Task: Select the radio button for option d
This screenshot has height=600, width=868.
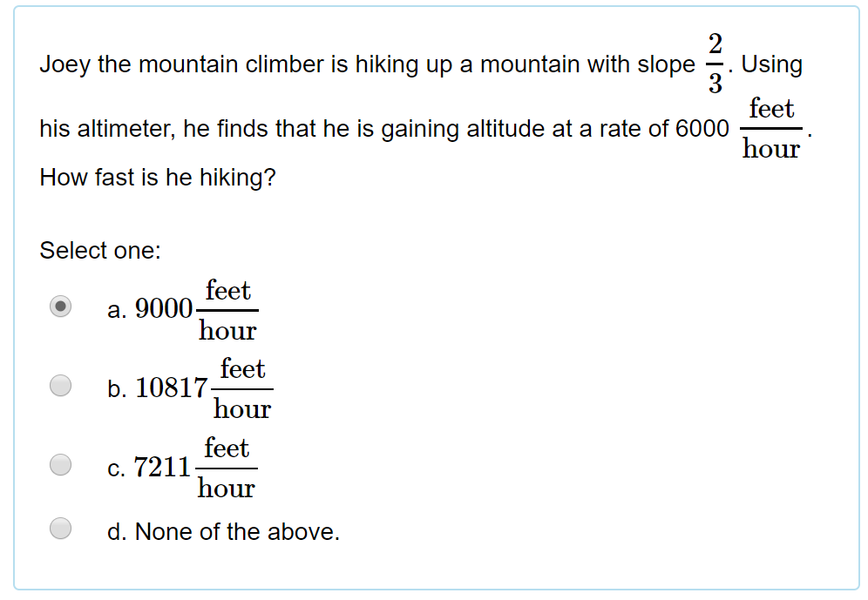Action: 60,527
